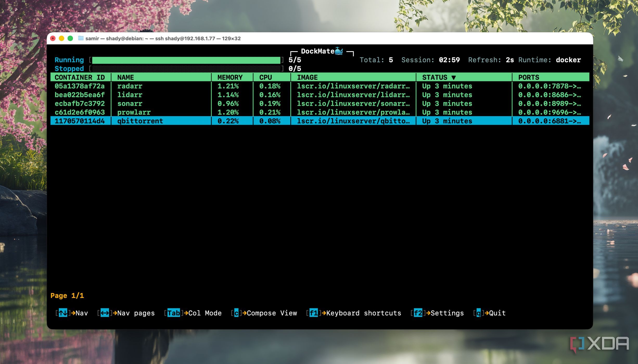This screenshot has width=638, height=364.
Task: Click the DockMate whale icon
Action: click(x=339, y=51)
